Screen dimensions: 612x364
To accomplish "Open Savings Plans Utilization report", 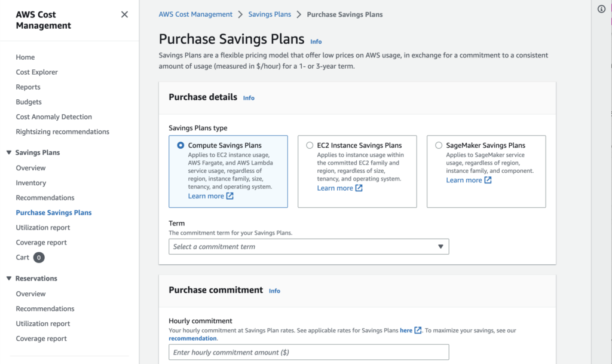I will (43, 228).
